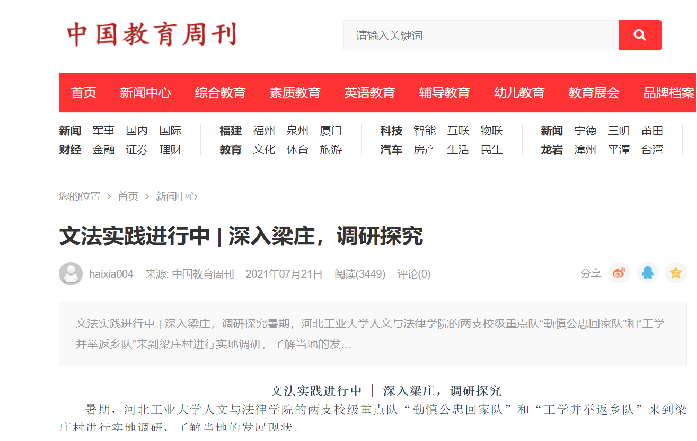This screenshot has height=441, width=697.
Task: Select 素质教育 in the nav bar
Action: click(295, 93)
